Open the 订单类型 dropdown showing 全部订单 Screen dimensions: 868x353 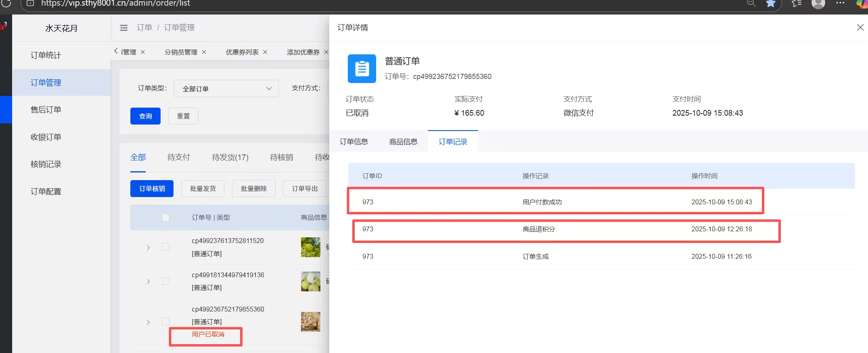click(x=226, y=89)
